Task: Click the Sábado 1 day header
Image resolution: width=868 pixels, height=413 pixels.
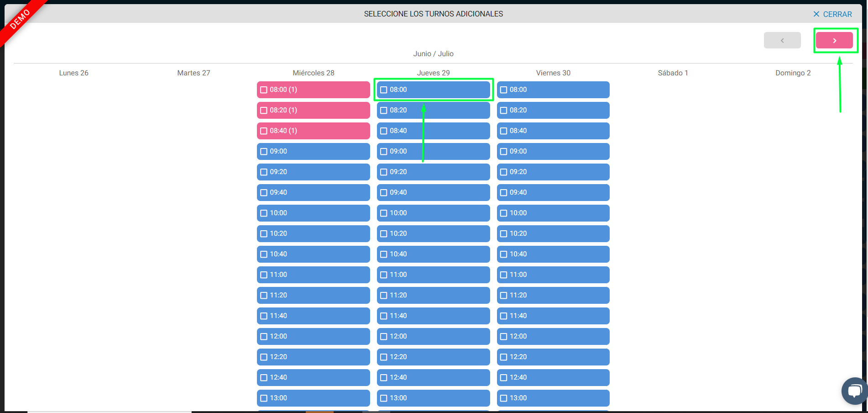Action: (673, 73)
